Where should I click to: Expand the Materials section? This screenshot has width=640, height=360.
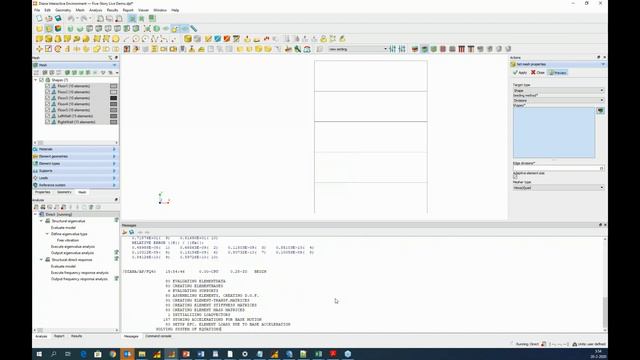coord(75,149)
